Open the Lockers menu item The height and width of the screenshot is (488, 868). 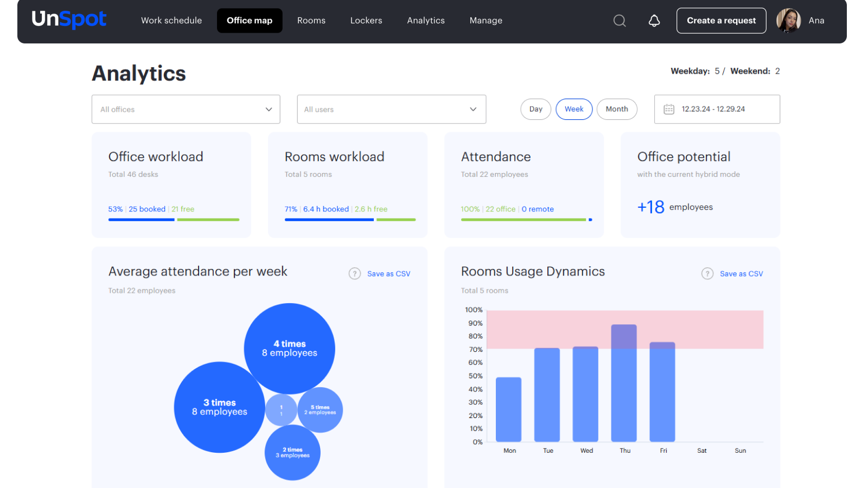click(x=366, y=21)
